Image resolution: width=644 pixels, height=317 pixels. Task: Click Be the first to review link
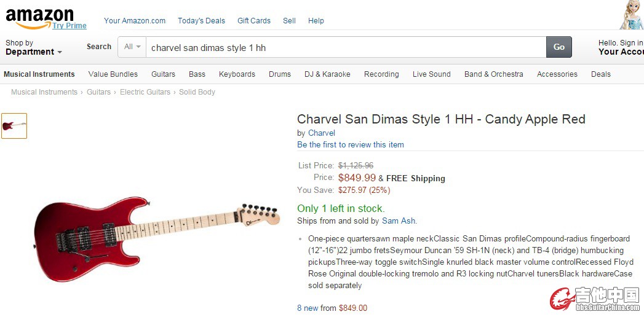[350, 145]
